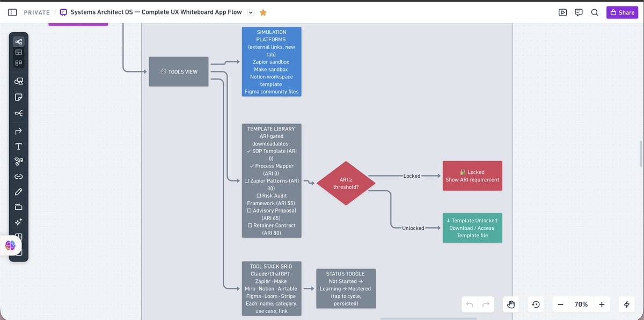Viewport: 644px width, 320px height.
Task: Select the TOOLS VIEW node
Action: (179, 71)
